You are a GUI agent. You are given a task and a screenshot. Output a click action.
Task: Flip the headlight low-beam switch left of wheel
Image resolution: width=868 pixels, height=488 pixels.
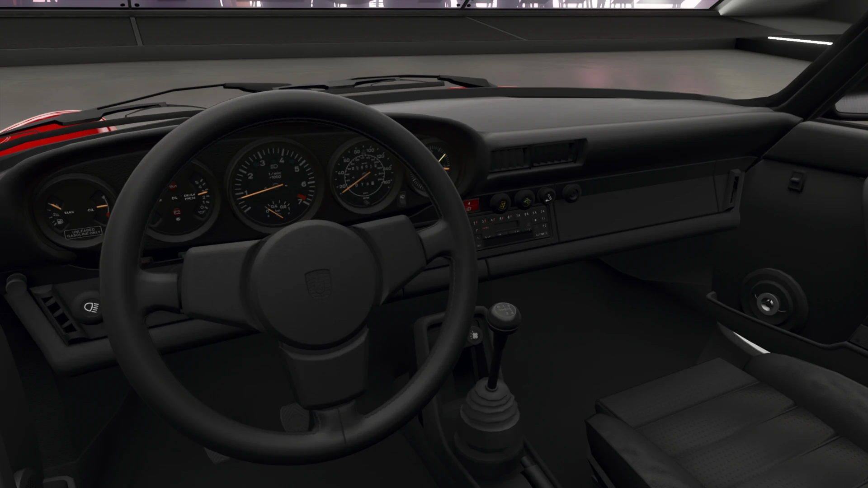click(x=90, y=308)
